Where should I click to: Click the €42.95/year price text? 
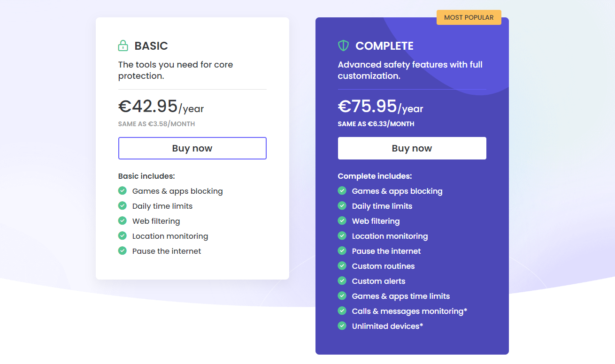point(161,107)
